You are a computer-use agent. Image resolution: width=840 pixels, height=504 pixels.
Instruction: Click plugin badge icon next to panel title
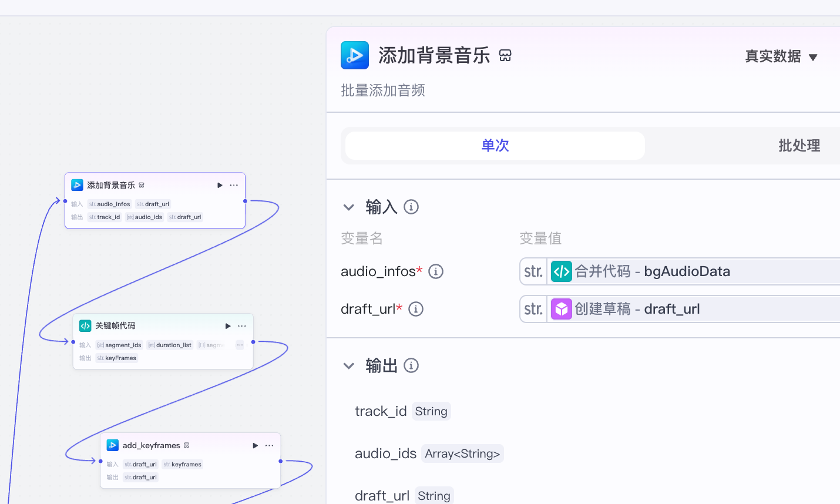[x=505, y=56]
